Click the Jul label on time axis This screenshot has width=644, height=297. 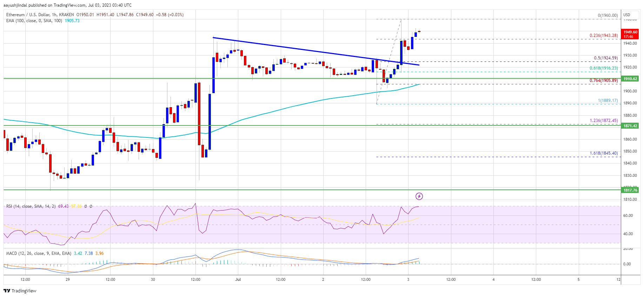(238, 280)
